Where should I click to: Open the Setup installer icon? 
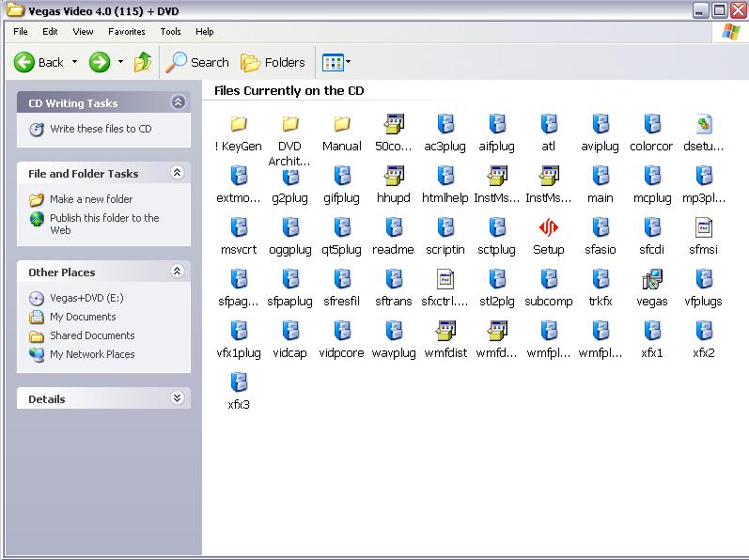(549, 227)
